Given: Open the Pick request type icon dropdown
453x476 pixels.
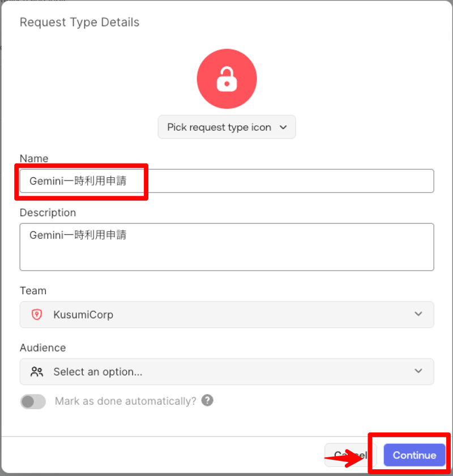Looking at the screenshot, I should click(226, 127).
